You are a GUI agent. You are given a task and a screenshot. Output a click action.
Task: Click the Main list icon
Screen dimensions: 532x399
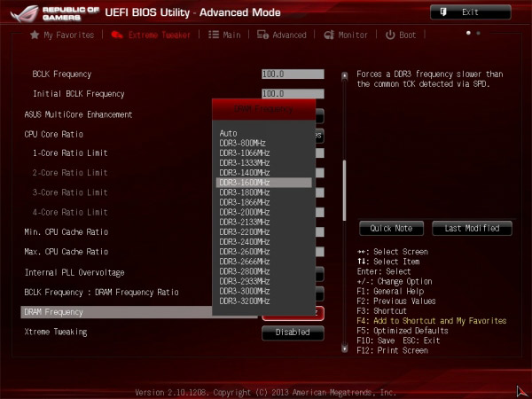214,35
